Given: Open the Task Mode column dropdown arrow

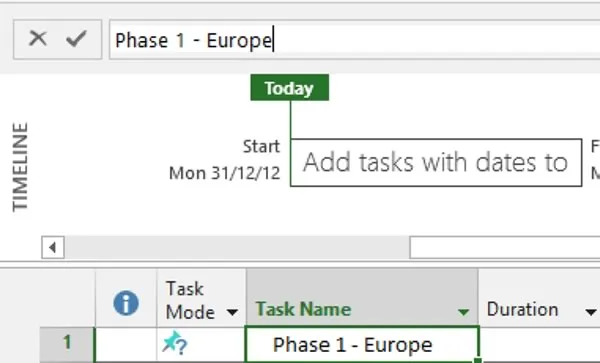Looking at the screenshot, I should click(232, 313).
